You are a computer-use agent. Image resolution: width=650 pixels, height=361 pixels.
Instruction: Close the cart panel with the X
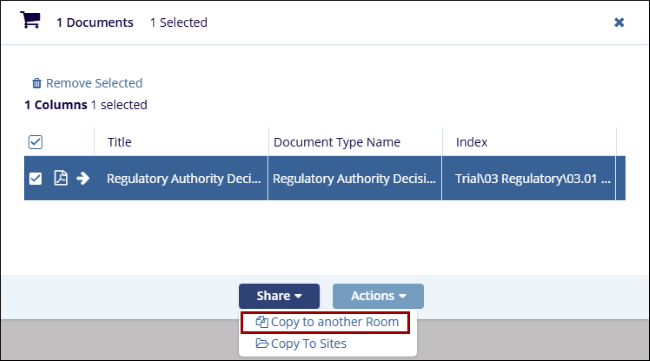tap(619, 22)
